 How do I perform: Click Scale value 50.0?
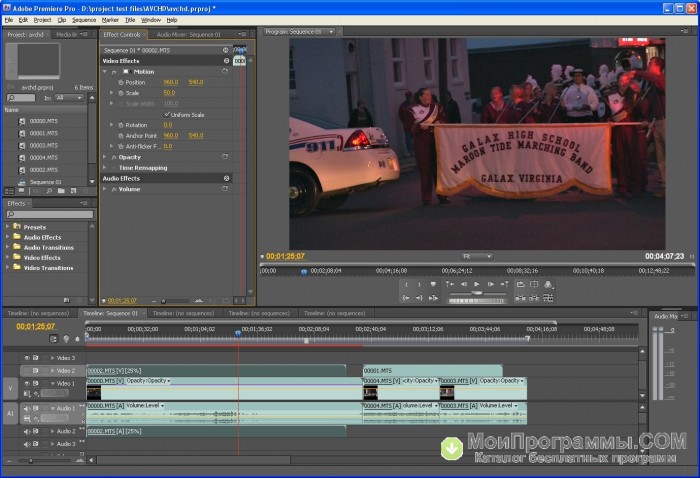[x=169, y=93]
